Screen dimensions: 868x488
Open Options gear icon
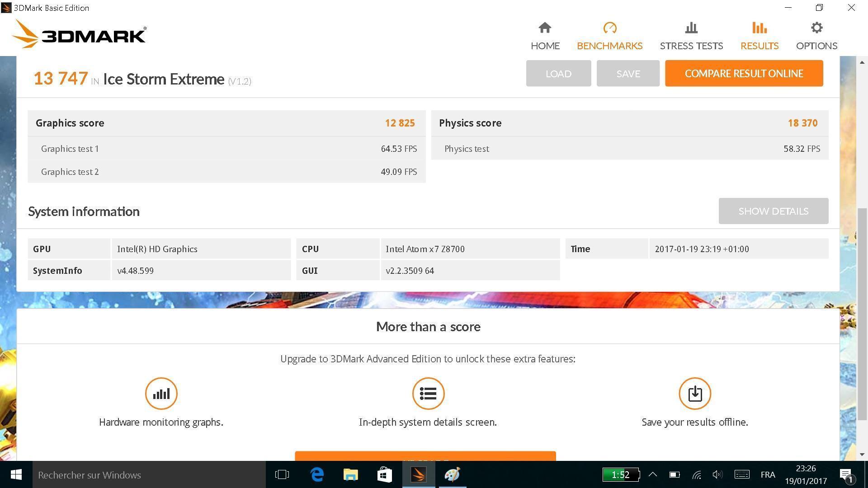click(x=816, y=28)
